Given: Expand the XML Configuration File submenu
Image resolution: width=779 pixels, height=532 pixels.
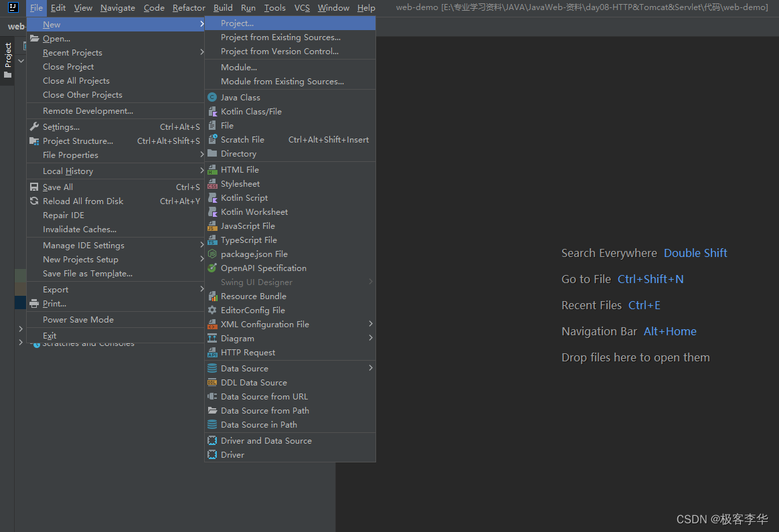Looking at the screenshot, I should (290, 325).
